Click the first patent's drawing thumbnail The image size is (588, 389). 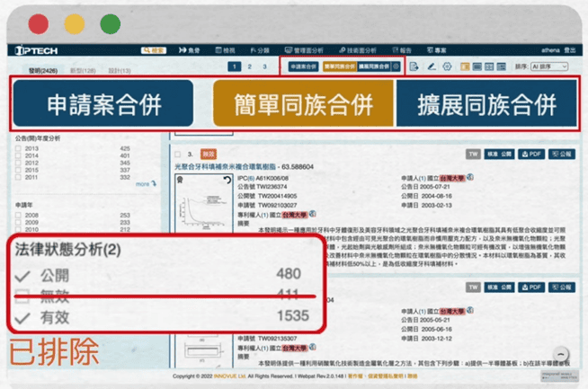pyautogui.click(x=202, y=205)
